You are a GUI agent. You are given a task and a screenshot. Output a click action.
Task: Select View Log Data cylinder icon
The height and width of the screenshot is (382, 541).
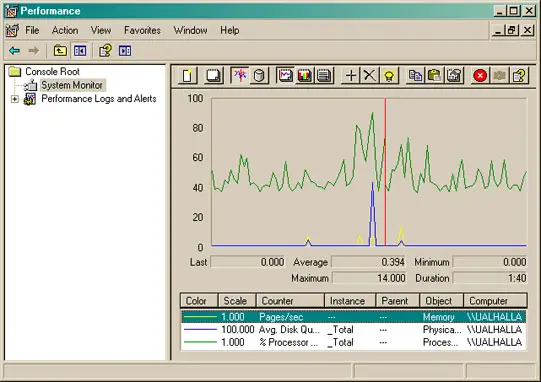tap(259, 75)
